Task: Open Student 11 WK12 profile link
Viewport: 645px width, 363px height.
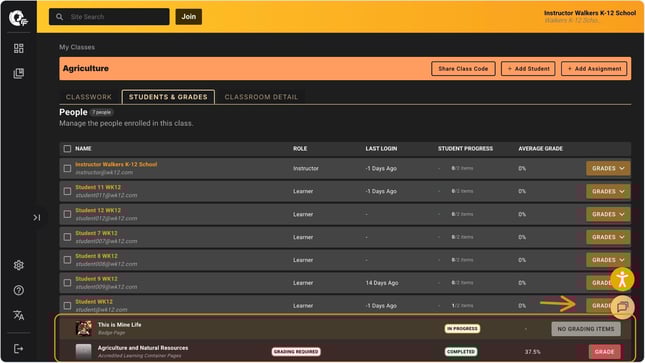Action: (98, 187)
